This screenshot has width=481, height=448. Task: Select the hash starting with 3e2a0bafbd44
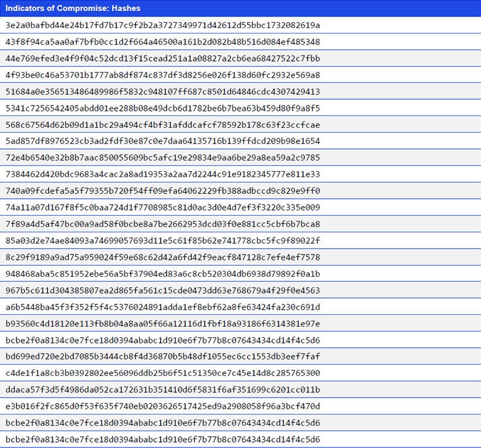(x=163, y=25)
